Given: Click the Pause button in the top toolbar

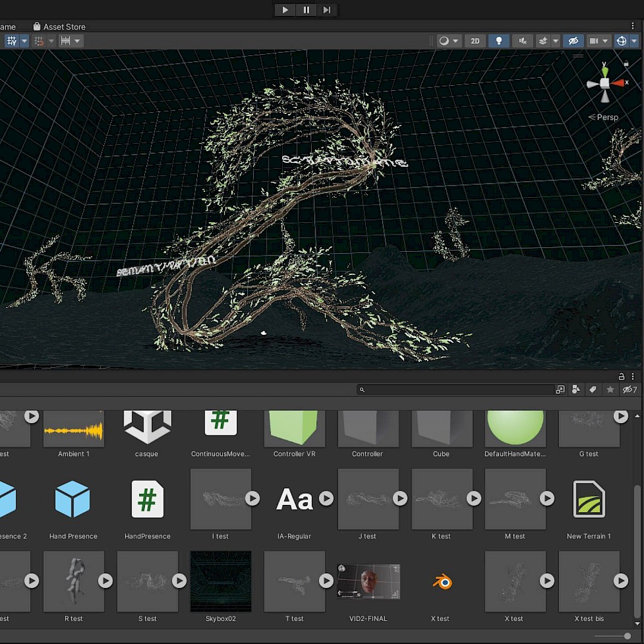Looking at the screenshot, I should pyautogui.click(x=307, y=10).
